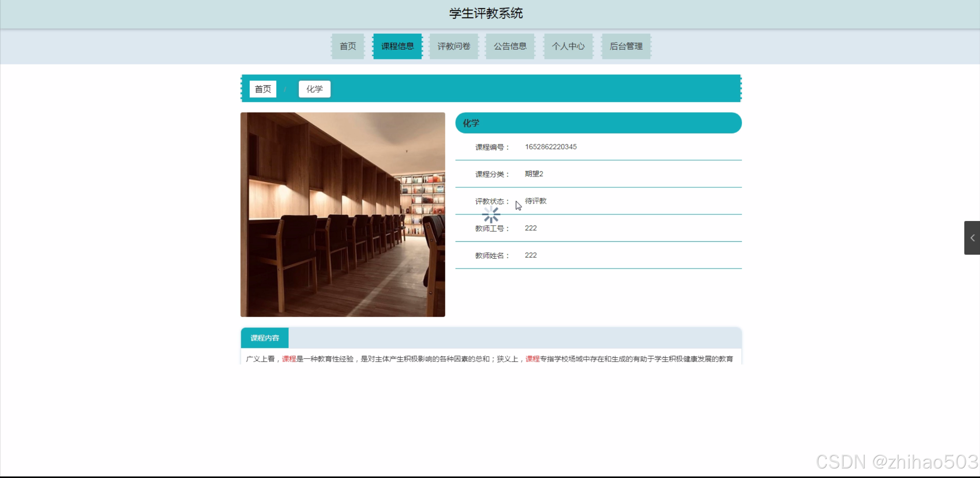The width and height of the screenshot is (980, 478).
Task: Click the 首页 breadcrumb link
Action: click(x=263, y=89)
